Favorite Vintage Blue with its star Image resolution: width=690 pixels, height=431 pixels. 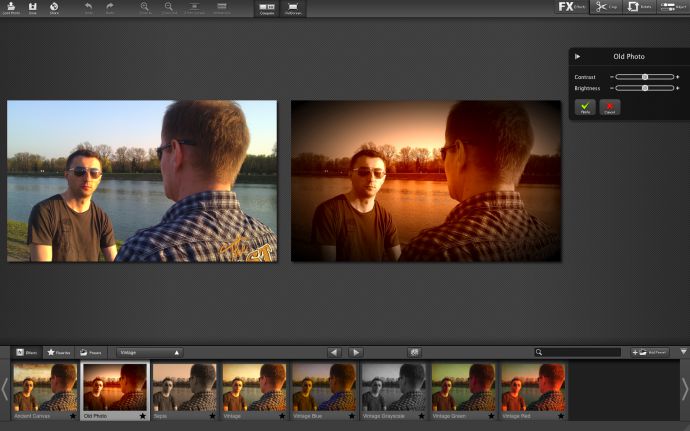352,416
